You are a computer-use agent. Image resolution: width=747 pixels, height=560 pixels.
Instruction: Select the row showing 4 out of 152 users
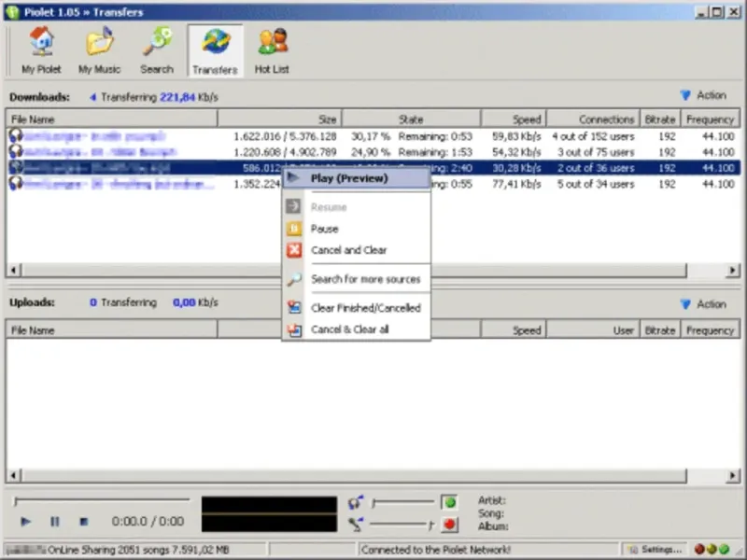tap(373, 136)
